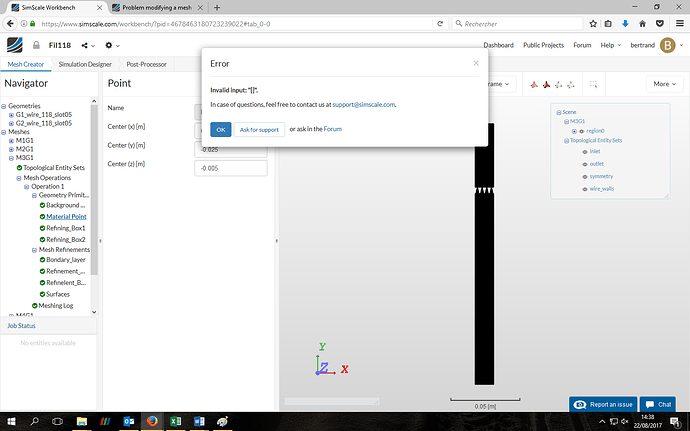The height and width of the screenshot is (431, 690).
Task: Expand the G1_wire_118_slot05 geometry node
Action: [x=11, y=115]
